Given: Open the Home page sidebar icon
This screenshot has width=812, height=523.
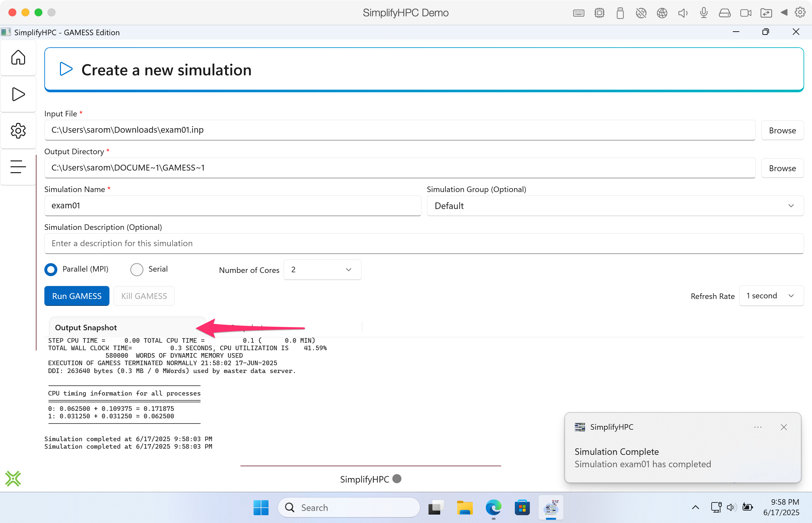Looking at the screenshot, I should click(18, 57).
